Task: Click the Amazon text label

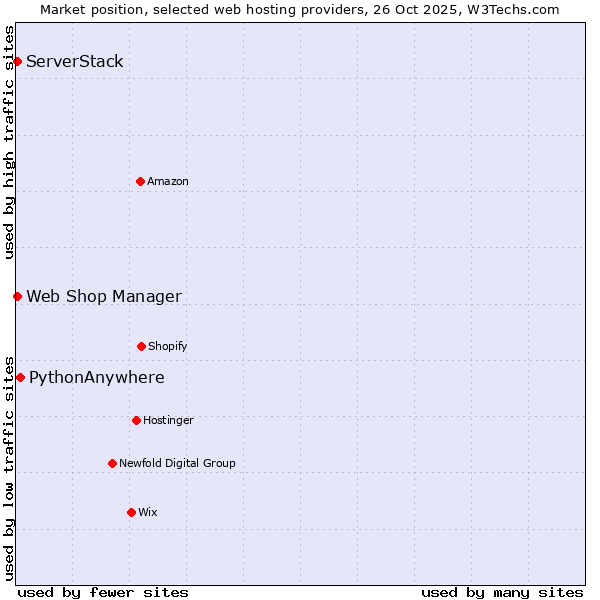Action: tap(168, 181)
